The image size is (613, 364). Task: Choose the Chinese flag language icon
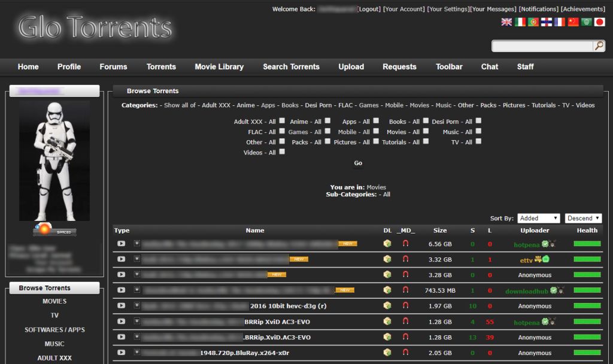click(573, 22)
